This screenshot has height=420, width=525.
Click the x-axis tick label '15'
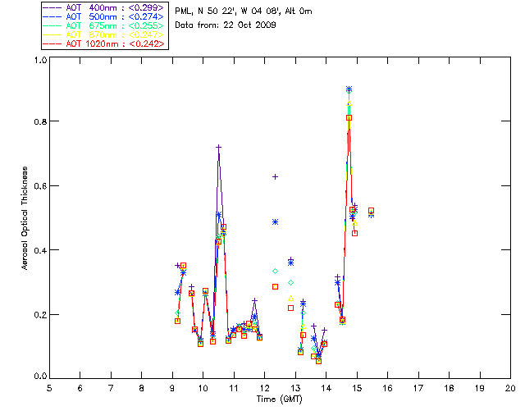click(357, 388)
